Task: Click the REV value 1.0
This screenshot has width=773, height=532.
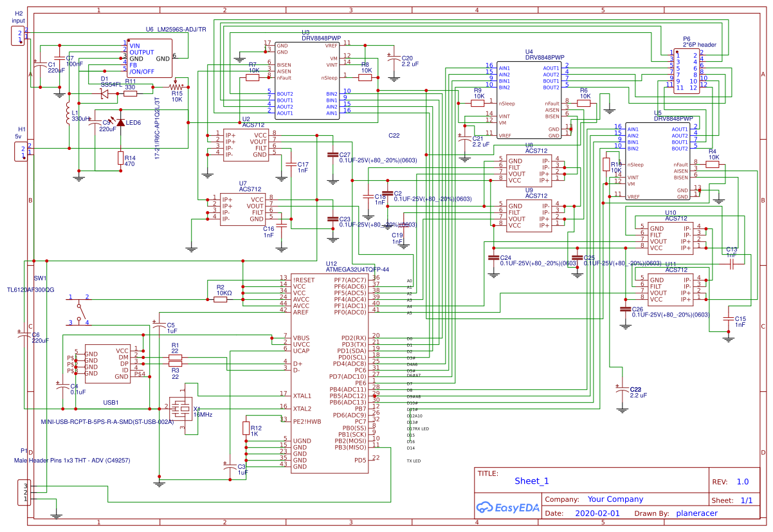Action: pos(743,481)
